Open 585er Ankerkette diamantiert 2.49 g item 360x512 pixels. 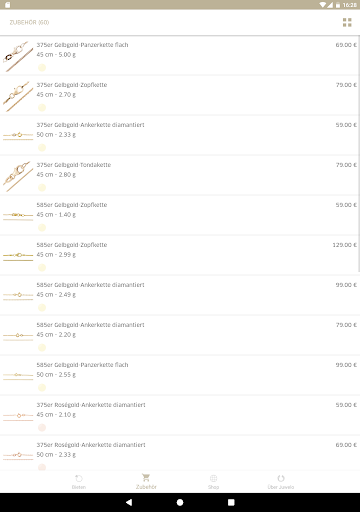coord(180,295)
